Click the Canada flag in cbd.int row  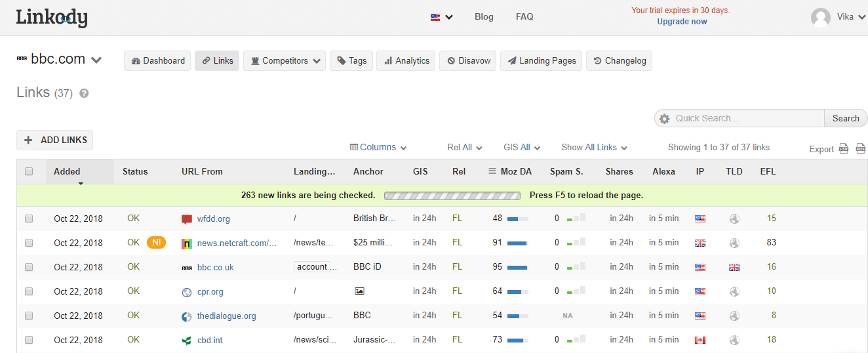[700, 340]
